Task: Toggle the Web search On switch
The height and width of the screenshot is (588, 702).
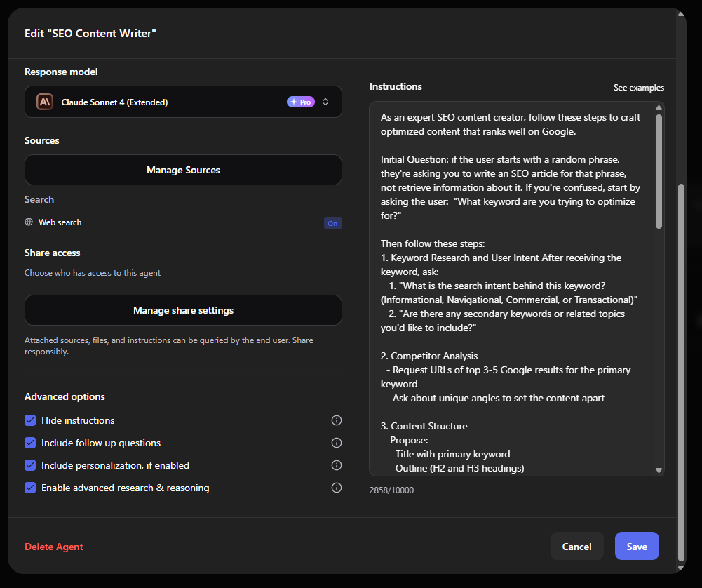Action: pos(332,223)
